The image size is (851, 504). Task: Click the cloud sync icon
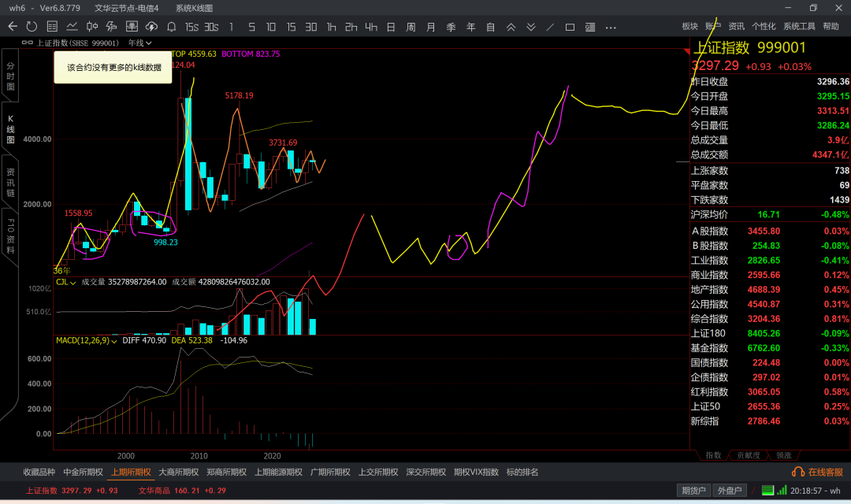coord(151,27)
